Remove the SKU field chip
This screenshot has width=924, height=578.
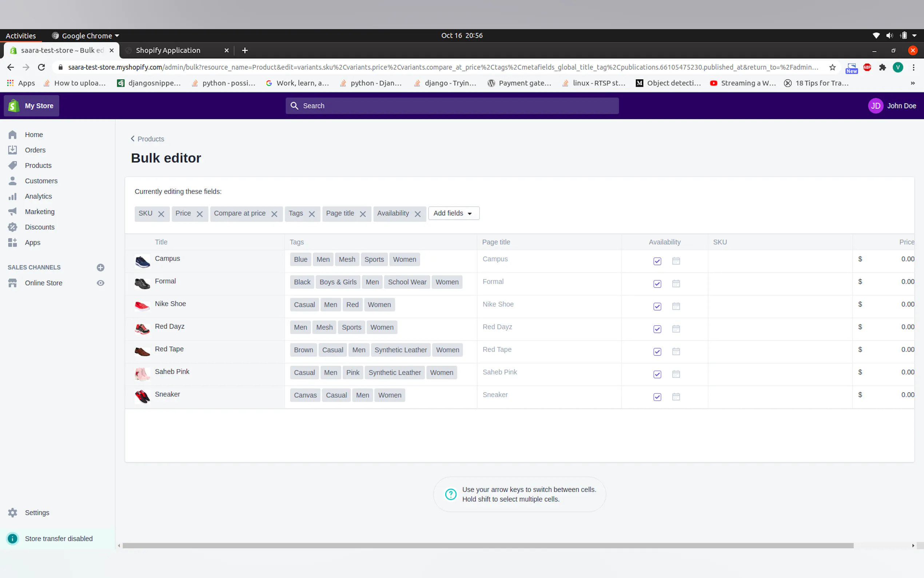161,214
